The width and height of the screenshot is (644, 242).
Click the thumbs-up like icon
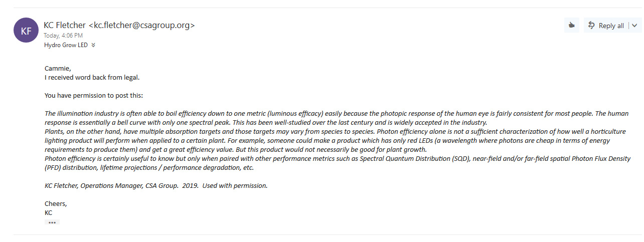(x=571, y=26)
